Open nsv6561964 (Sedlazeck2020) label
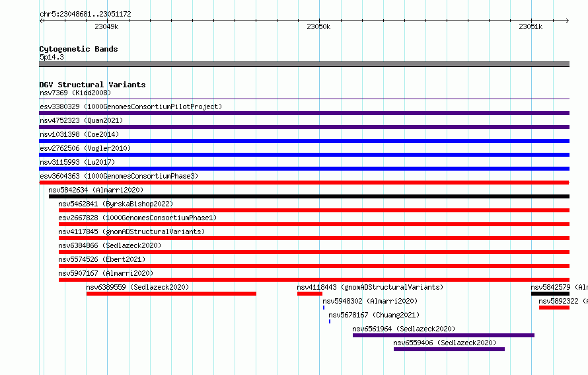The height and width of the screenshot is (375, 588). 404,329
